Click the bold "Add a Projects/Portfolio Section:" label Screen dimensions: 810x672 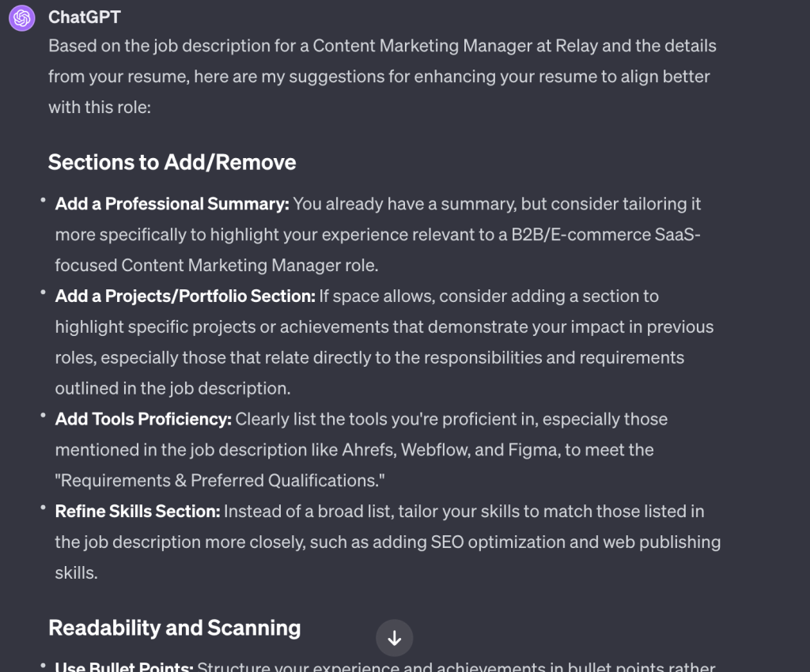185,296
